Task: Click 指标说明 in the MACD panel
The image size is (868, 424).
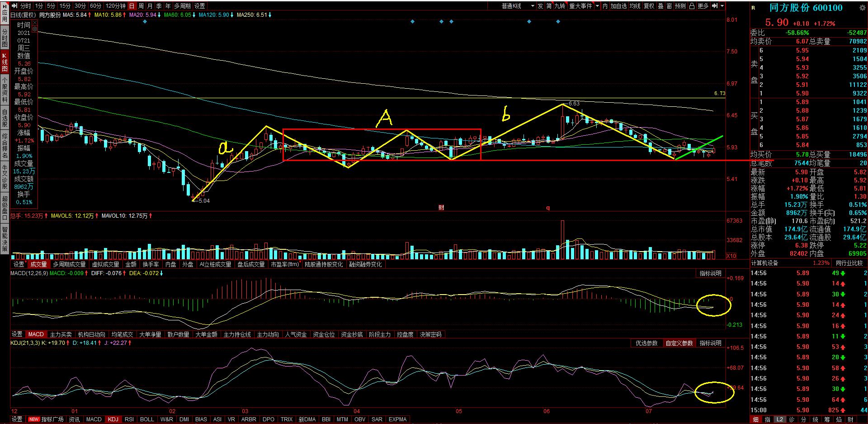Action: point(710,274)
